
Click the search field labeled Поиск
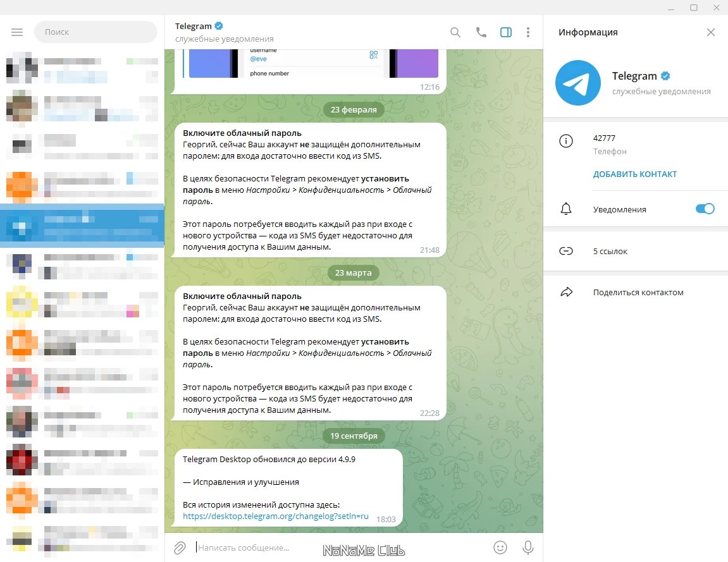click(x=96, y=32)
